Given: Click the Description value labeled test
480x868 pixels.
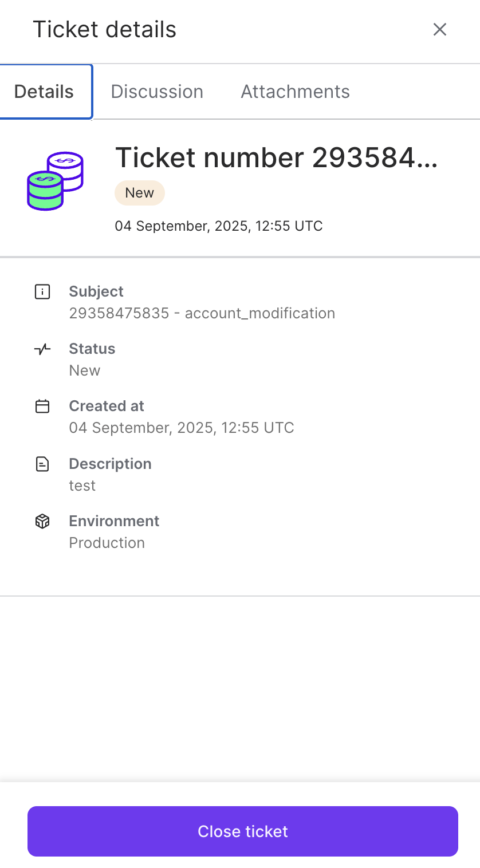Looking at the screenshot, I should coord(82,486).
